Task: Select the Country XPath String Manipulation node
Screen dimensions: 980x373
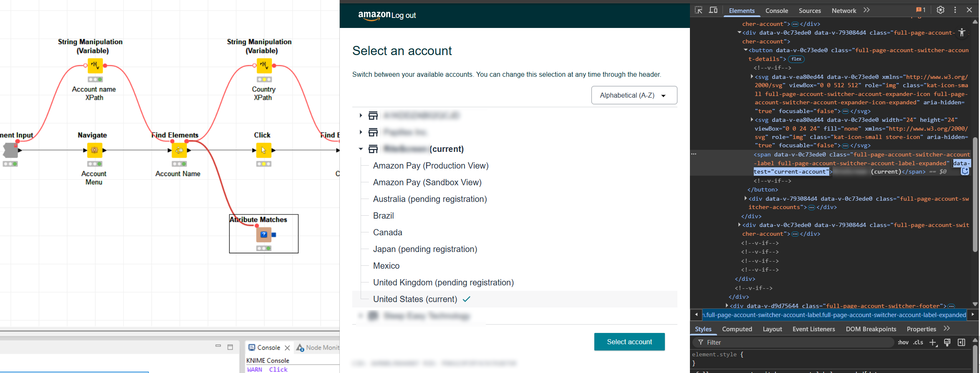Action: pos(264,66)
